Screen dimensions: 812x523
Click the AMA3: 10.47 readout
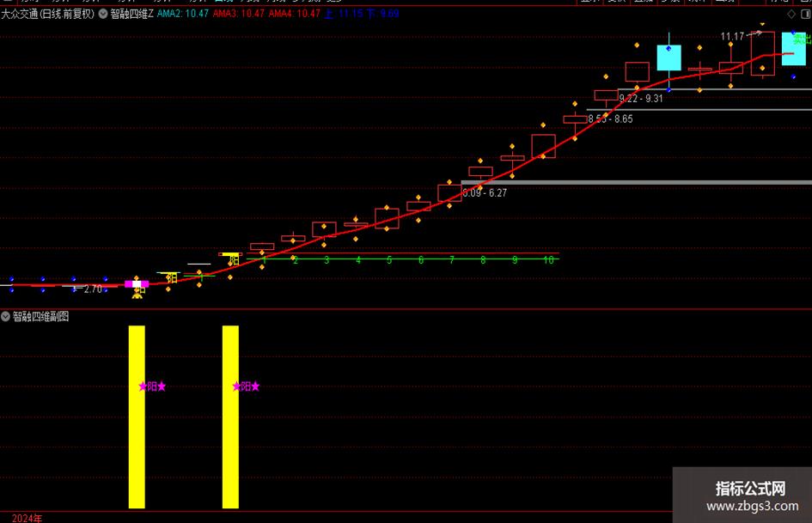239,14
